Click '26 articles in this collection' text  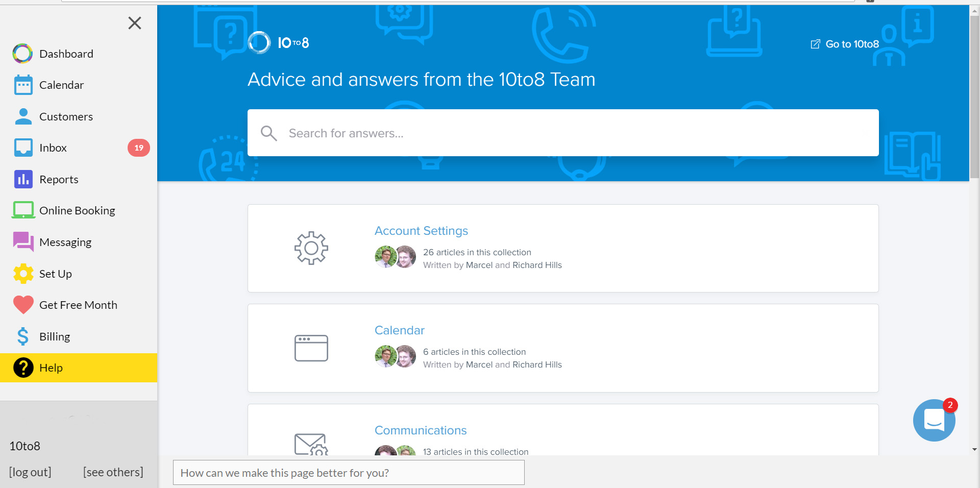click(477, 252)
